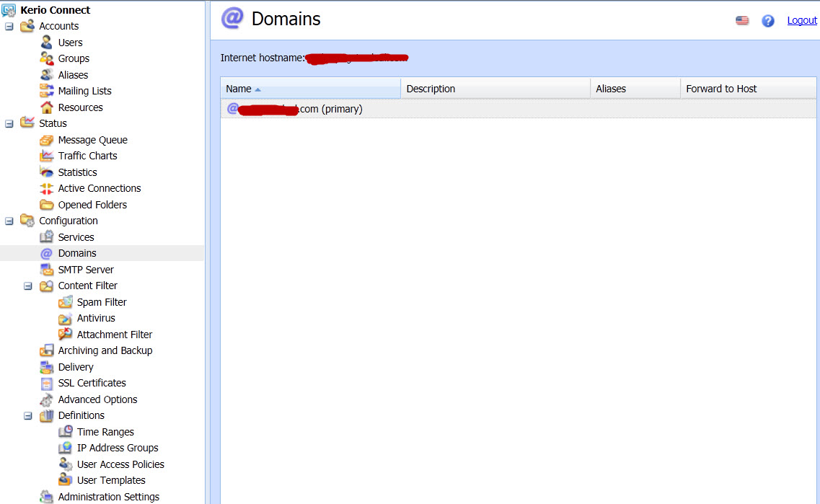Collapse the Configuration tree node
The width and height of the screenshot is (820, 504).
coord(9,221)
